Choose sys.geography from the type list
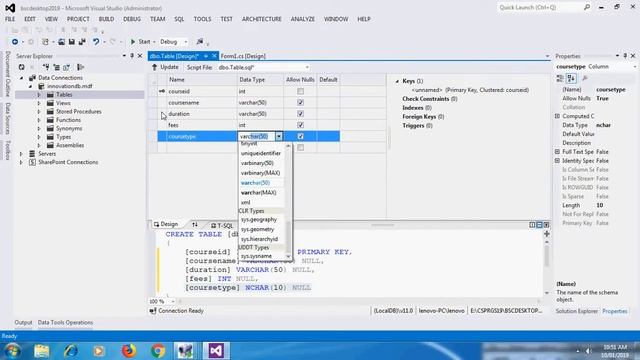Screen dimensions: 640x360 pyautogui.click(x=259, y=220)
